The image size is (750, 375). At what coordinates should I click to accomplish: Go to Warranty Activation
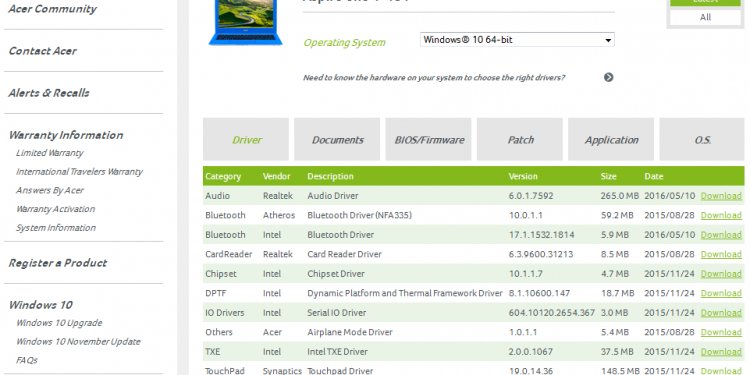[55, 209]
